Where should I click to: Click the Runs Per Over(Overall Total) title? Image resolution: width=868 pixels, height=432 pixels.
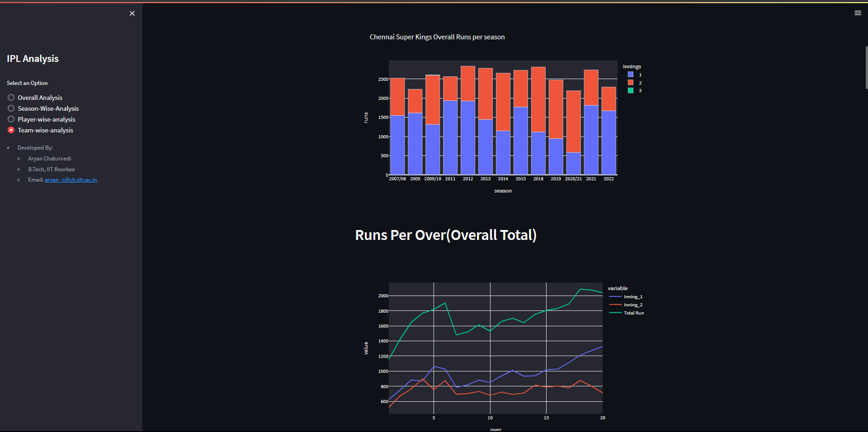(x=446, y=235)
